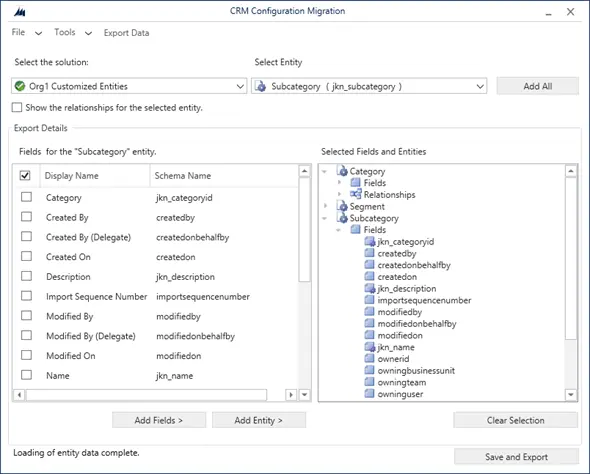Image resolution: width=590 pixels, height=474 pixels.
Task: Click the entity icon in Select Entity combo box
Action: (x=260, y=86)
